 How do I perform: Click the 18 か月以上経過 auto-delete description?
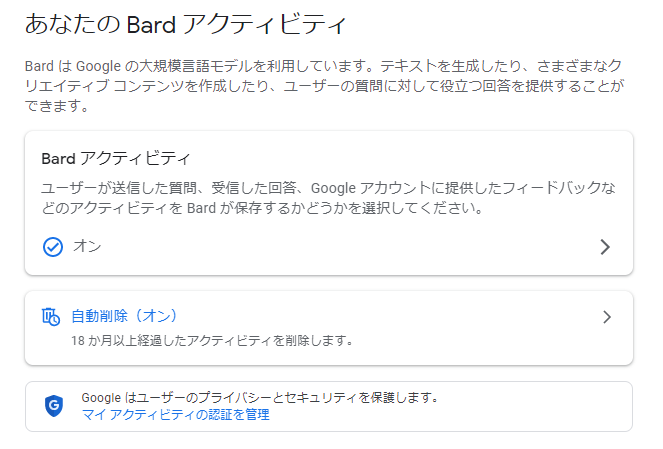(212, 340)
